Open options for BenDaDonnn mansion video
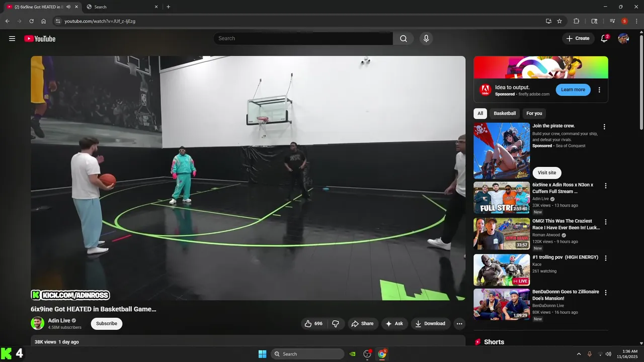Image resolution: width=644 pixels, height=362 pixels. click(x=606, y=293)
